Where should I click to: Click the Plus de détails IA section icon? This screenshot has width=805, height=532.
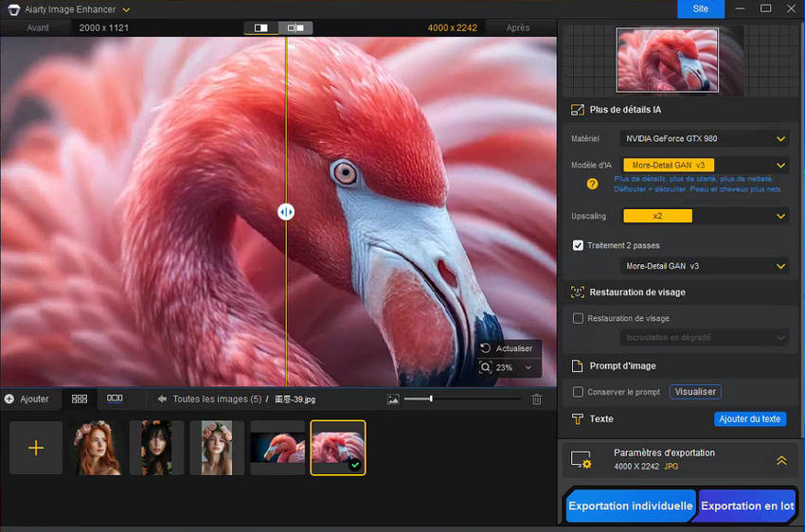[x=577, y=110]
